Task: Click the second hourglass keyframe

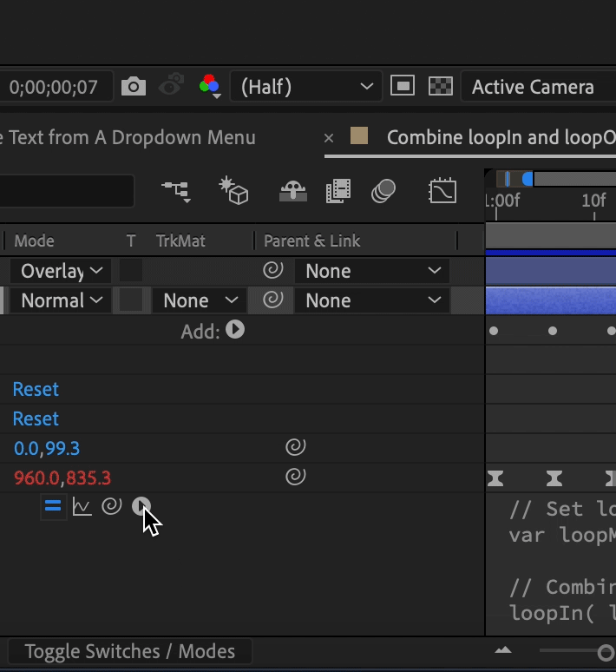Action: 554,478
